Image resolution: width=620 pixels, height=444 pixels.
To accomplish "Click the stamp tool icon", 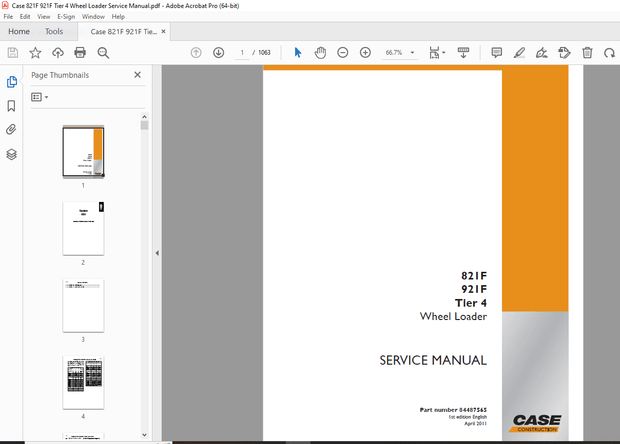I will [564, 53].
